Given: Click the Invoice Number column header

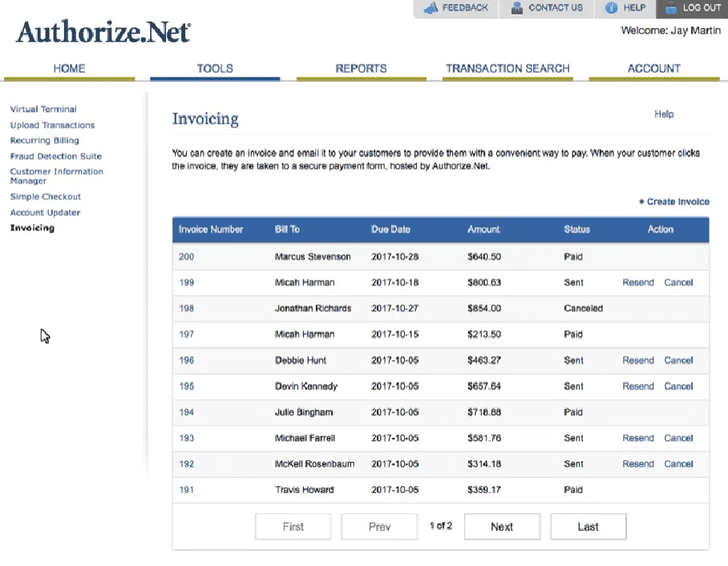Looking at the screenshot, I should click(x=211, y=229).
